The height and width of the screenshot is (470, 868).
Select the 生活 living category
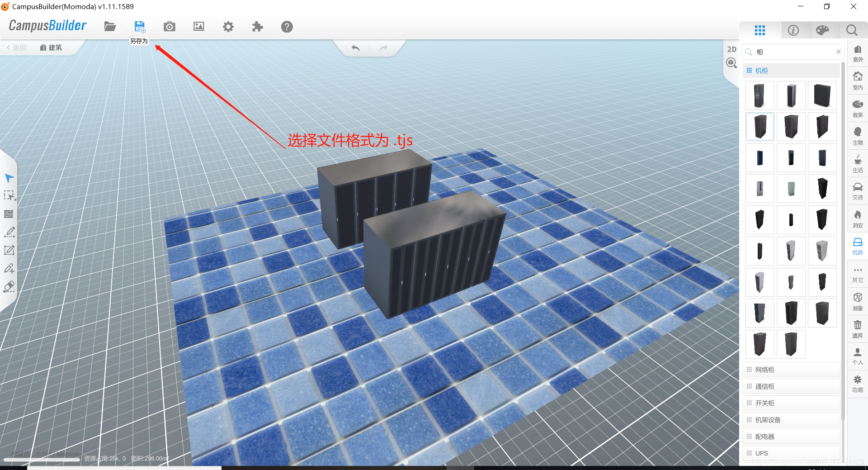point(858,164)
